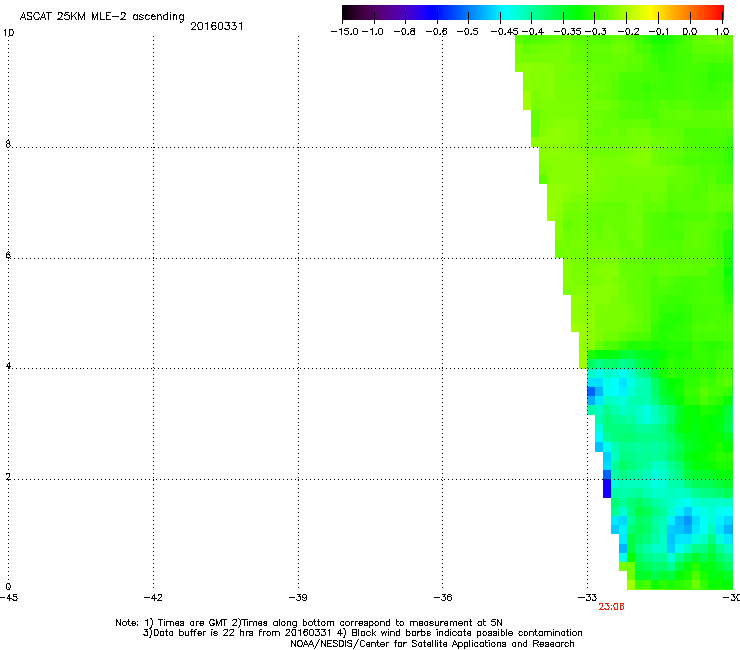Click the longitude label -45
Image resolution: width=740 pixels, height=650 pixels.
[8, 598]
